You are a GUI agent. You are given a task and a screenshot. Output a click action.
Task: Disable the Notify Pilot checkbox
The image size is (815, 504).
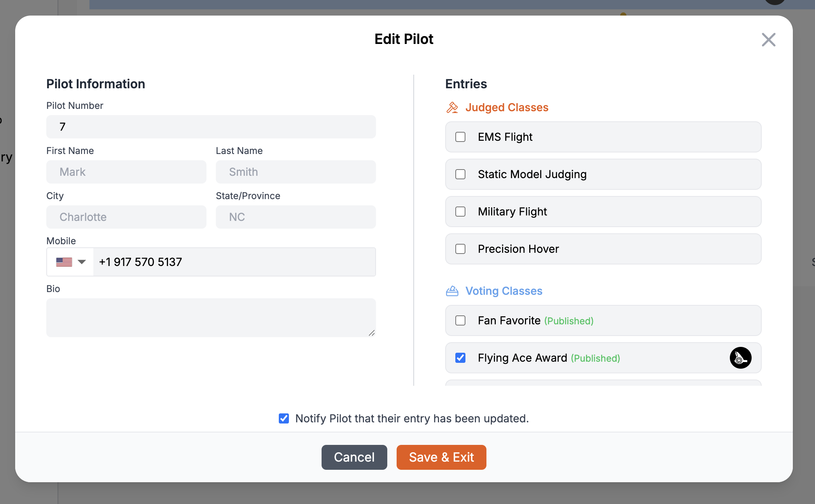(284, 418)
